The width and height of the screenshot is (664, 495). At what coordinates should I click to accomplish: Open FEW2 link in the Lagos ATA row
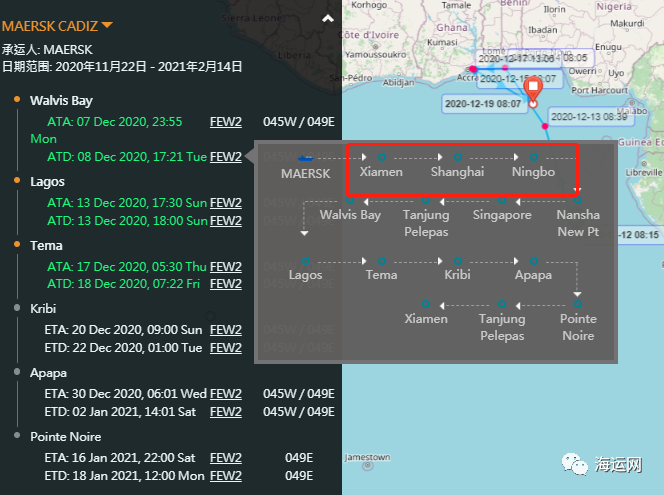[x=226, y=203]
